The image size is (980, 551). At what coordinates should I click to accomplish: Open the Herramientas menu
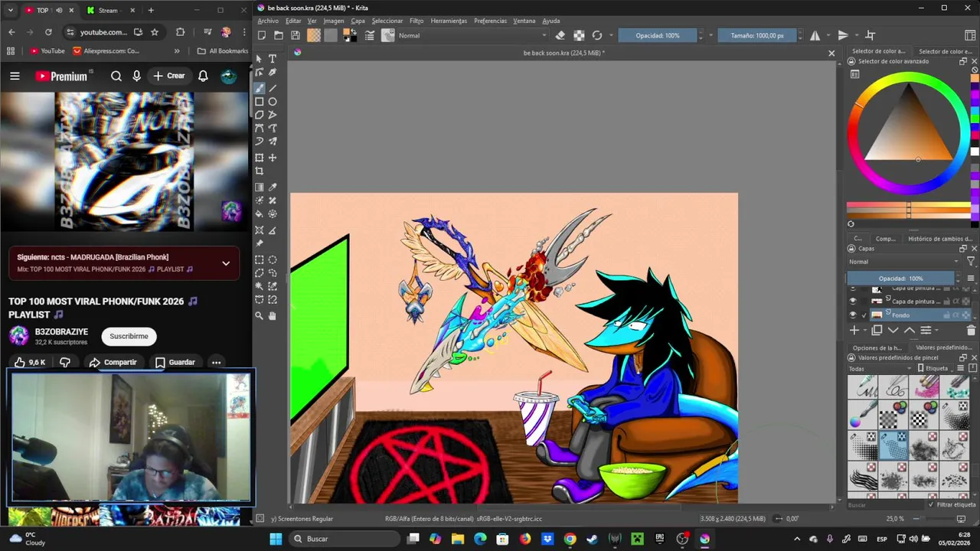pyautogui.click(x=449, y=21)
